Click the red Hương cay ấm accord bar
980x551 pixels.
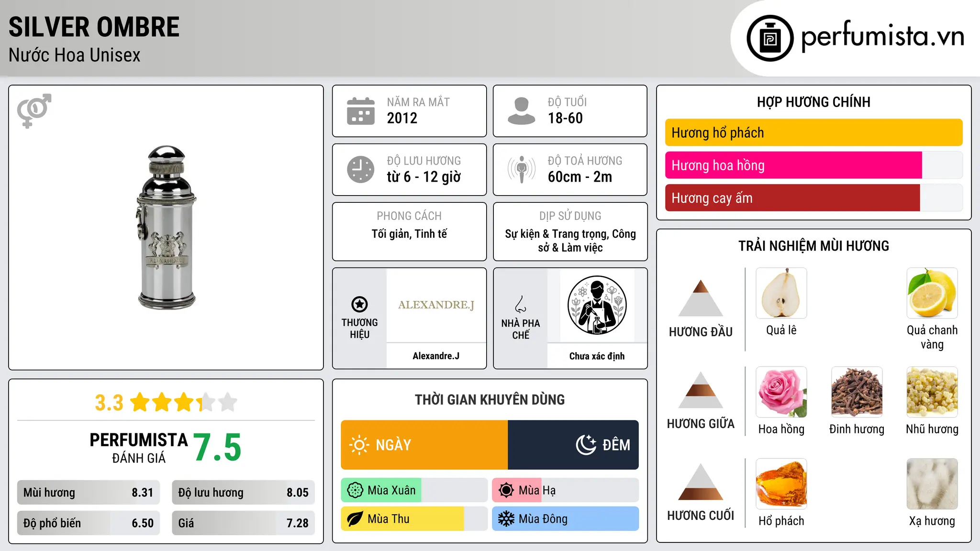[792, 198]
